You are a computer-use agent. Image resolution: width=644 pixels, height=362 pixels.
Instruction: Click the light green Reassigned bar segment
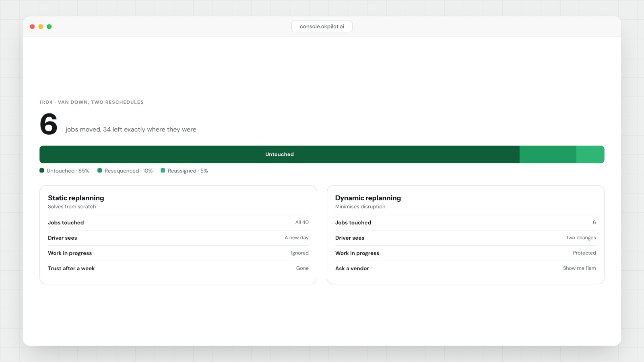point(590,154)
